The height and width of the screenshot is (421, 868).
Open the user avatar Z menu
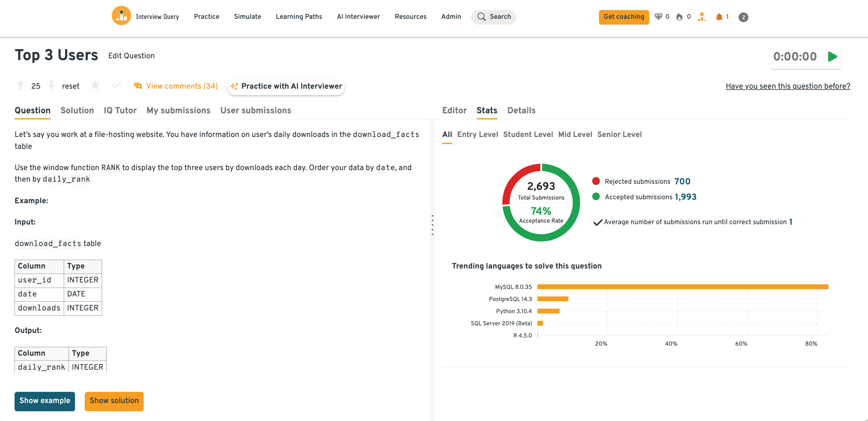(x=743, y=17)
